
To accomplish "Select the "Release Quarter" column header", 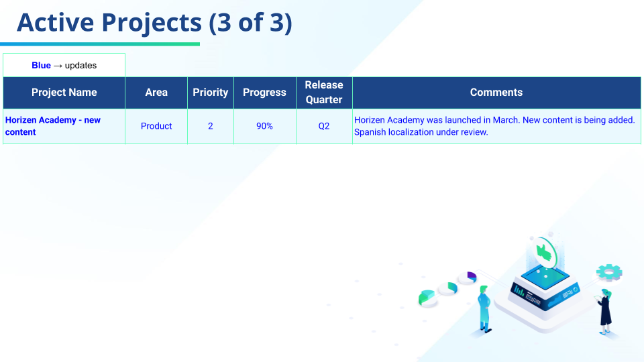I will (324, 93).
